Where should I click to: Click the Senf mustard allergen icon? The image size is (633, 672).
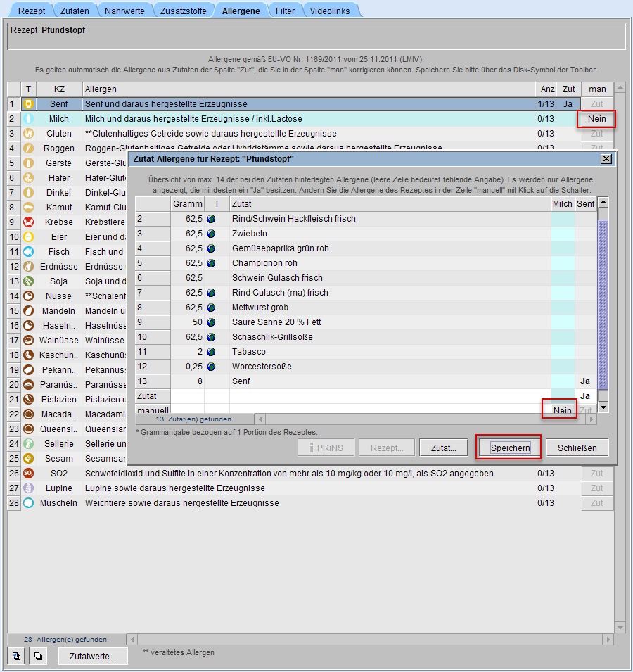tap(29, 104)
